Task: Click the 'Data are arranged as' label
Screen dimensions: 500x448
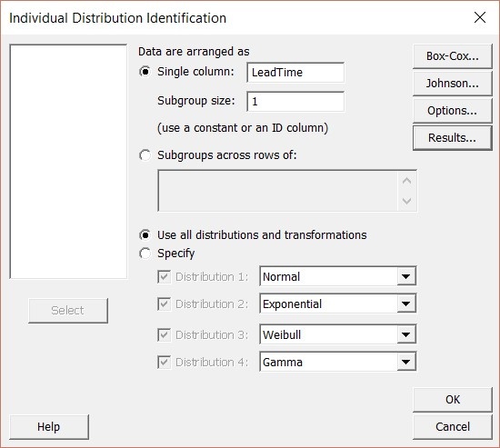Action: tap(194, 52)
